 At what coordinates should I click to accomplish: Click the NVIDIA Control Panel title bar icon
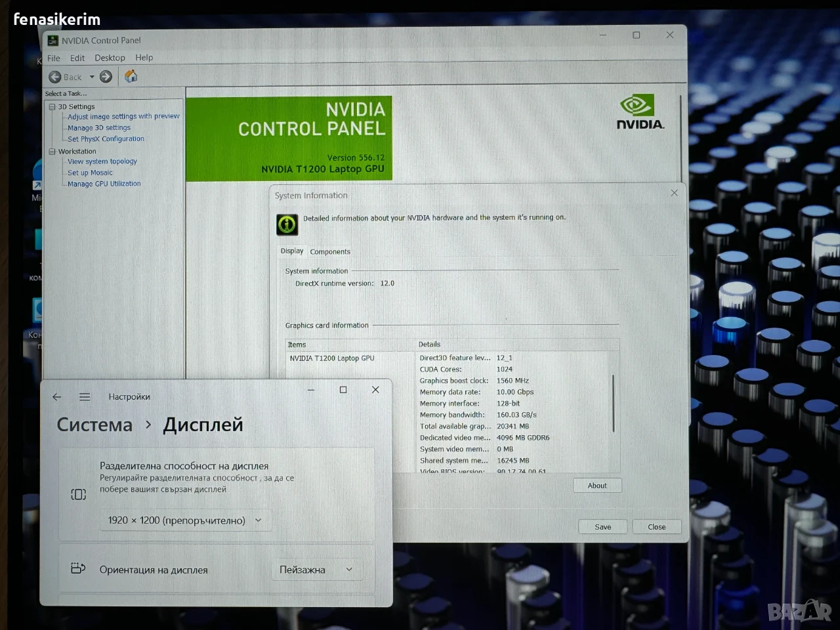52,41
